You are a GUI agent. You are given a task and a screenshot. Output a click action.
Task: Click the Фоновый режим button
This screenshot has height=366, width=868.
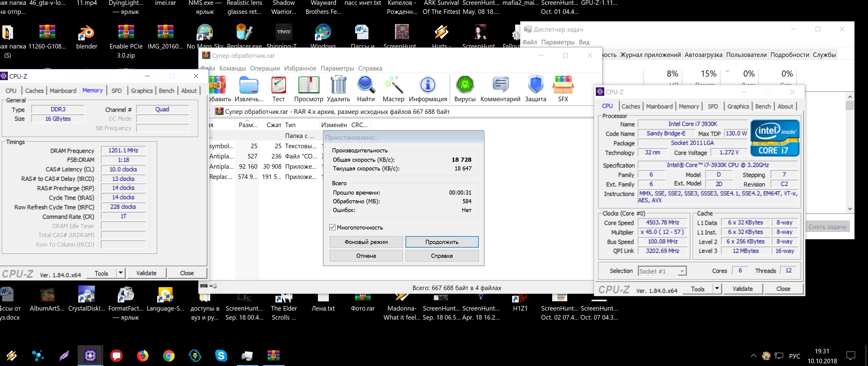point(366,242)
